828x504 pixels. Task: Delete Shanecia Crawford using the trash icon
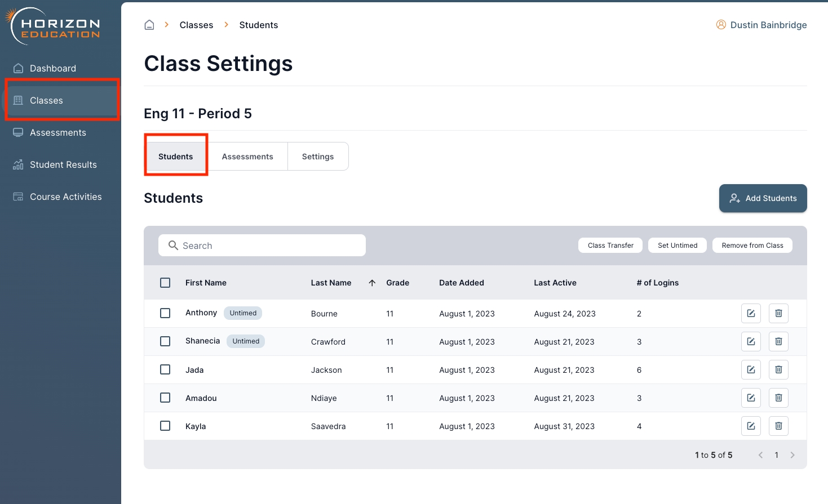click(778, 342)
